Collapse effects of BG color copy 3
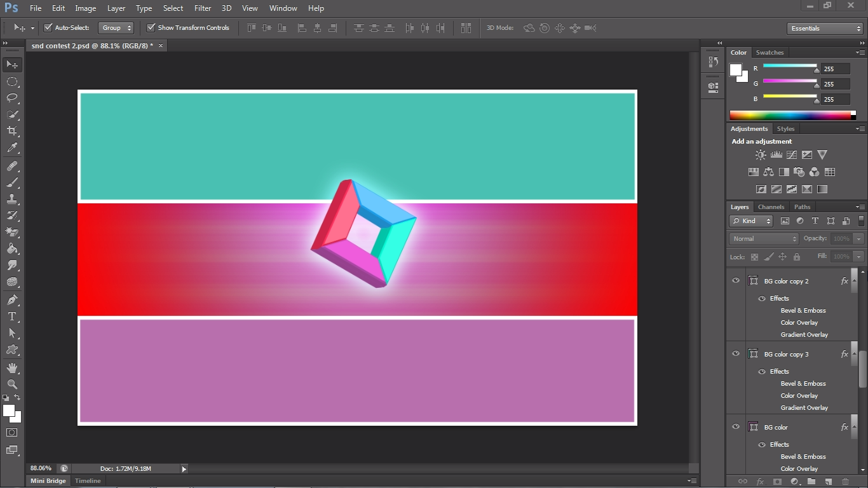 coord(854,354)
